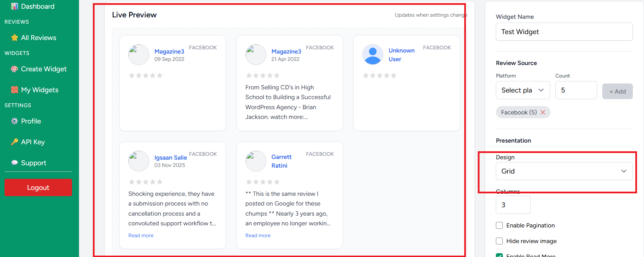The width and height of the screenshot is (644, 257).
Task: Remove the Facebook (5) source tag
Action: [543, 112]
